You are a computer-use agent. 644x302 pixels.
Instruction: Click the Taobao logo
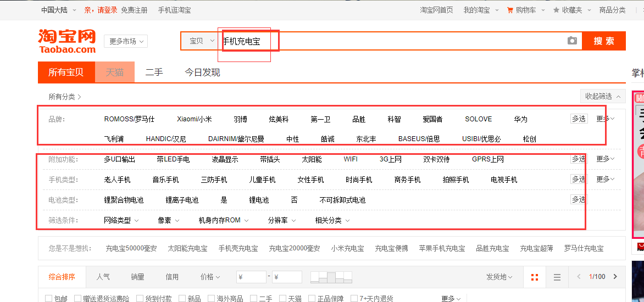click(67, 41)
